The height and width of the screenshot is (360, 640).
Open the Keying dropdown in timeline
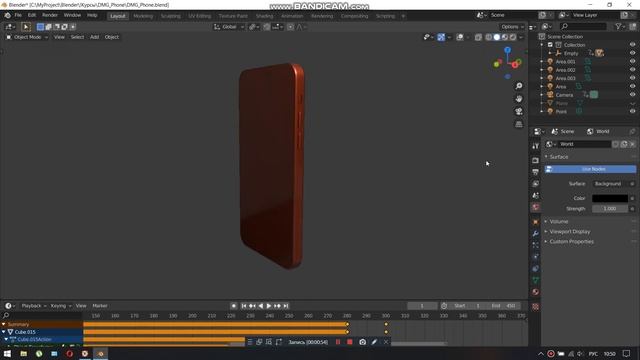coord(60,306)
